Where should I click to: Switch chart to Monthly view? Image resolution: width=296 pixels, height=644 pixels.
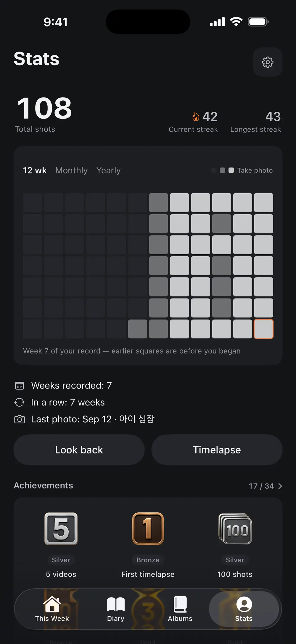[71, 170]
